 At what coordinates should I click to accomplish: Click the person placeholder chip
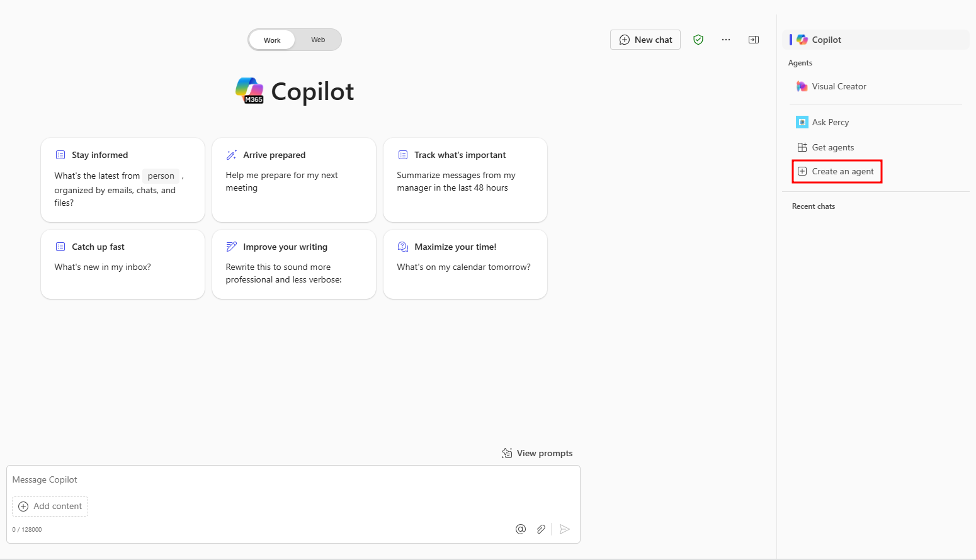tap(161, 176)
